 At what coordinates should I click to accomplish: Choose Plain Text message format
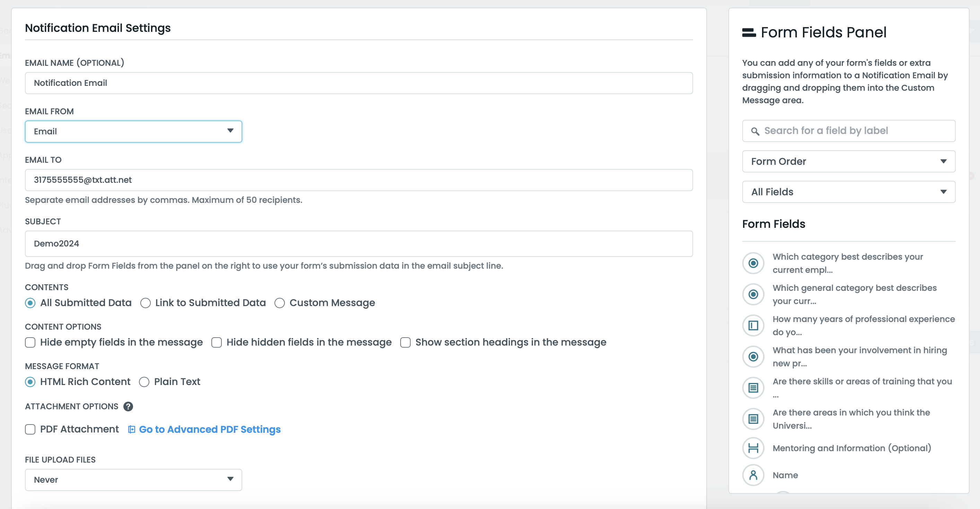pos(144,382)
